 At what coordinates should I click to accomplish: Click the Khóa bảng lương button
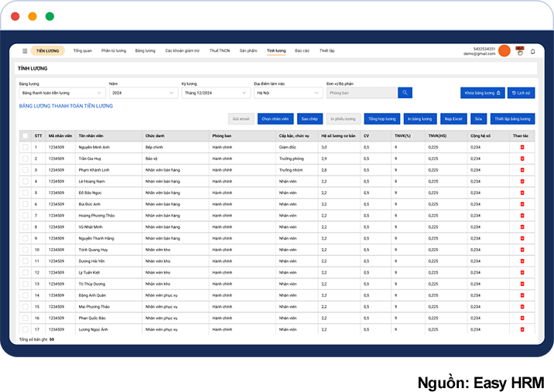(482, 93)
